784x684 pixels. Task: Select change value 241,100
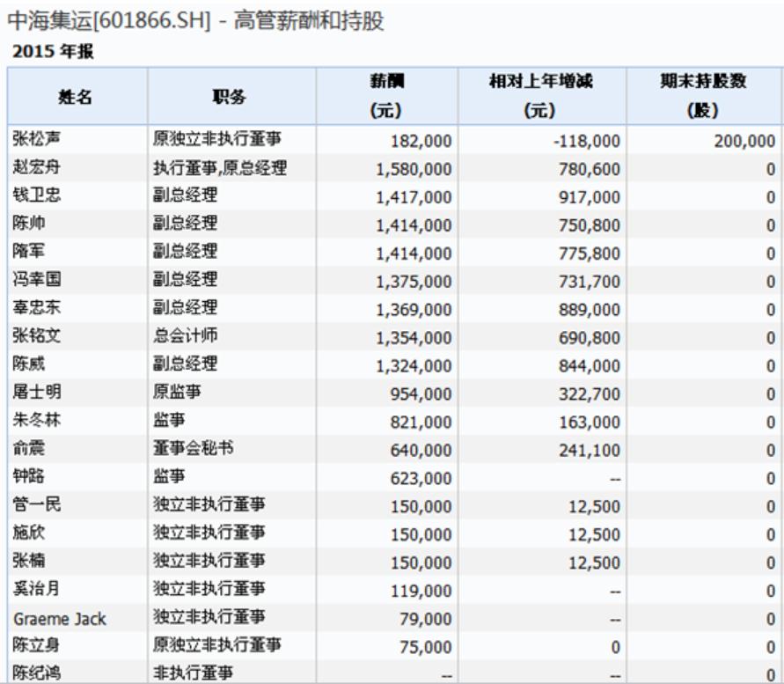pyautogui.click(x=590, y=451)
